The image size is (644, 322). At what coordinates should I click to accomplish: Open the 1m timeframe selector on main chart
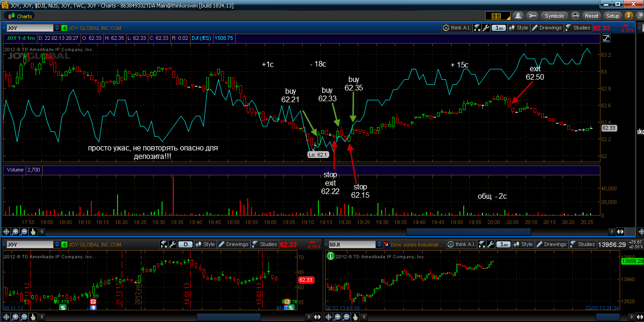(x=499, y=28)
